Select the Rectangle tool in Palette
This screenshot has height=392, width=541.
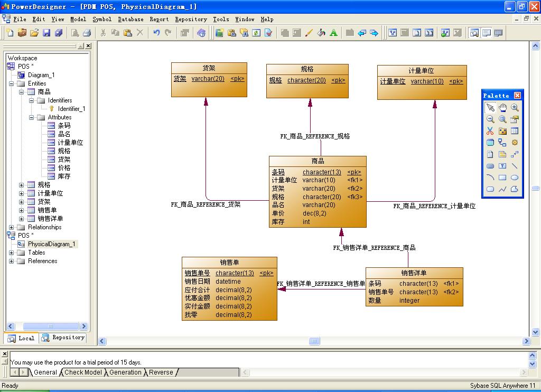[503, 178]
